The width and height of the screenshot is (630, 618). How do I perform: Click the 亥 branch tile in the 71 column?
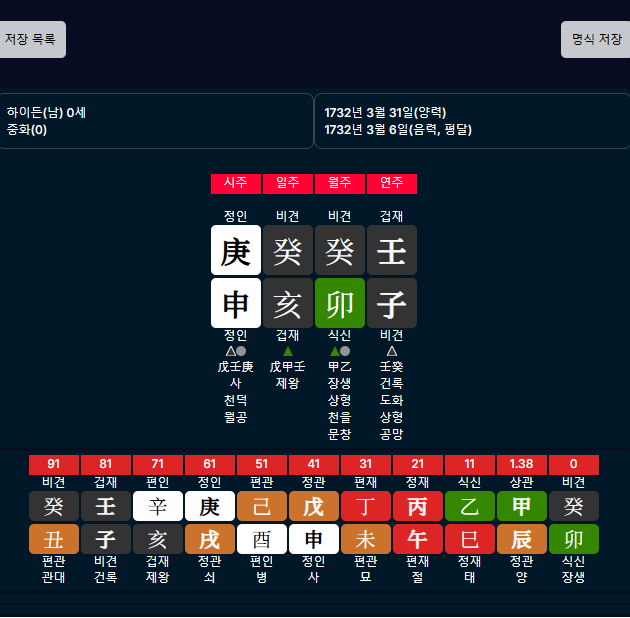pyautogui.click(x=158, y=539)
